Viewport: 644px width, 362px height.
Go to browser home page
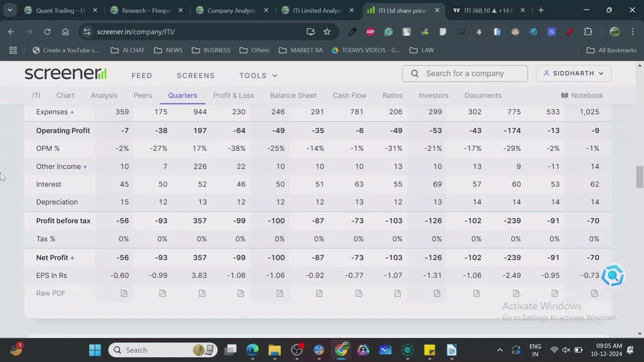65,32
